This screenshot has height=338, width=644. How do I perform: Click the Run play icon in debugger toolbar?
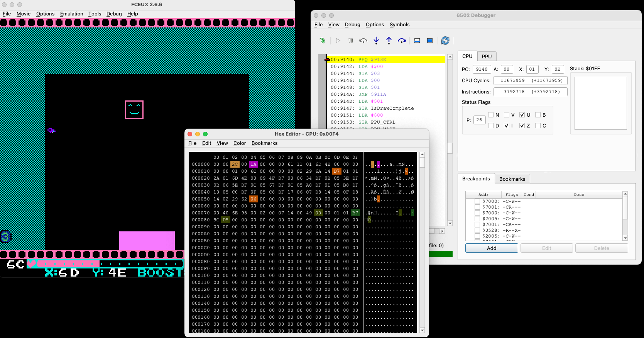pos(338,41)
